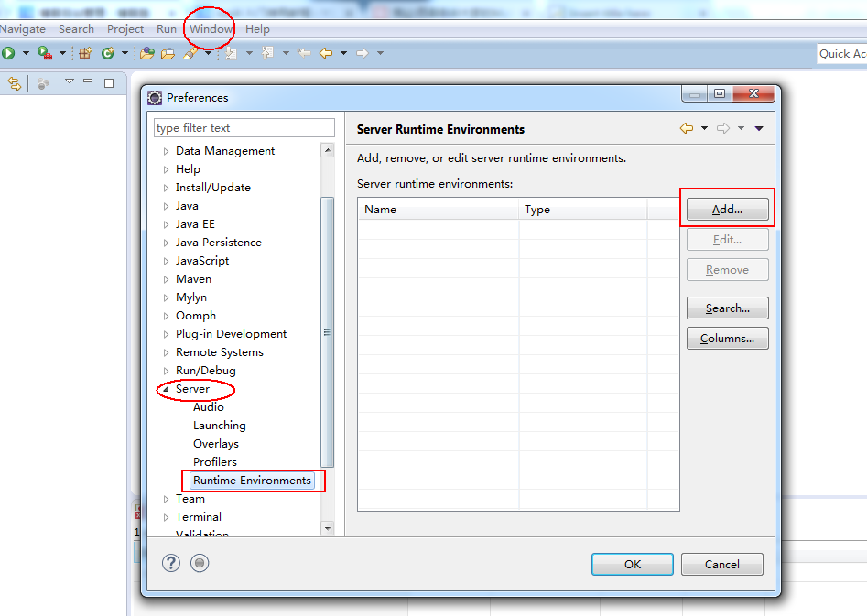Click the Name column header

click(438, 209)
